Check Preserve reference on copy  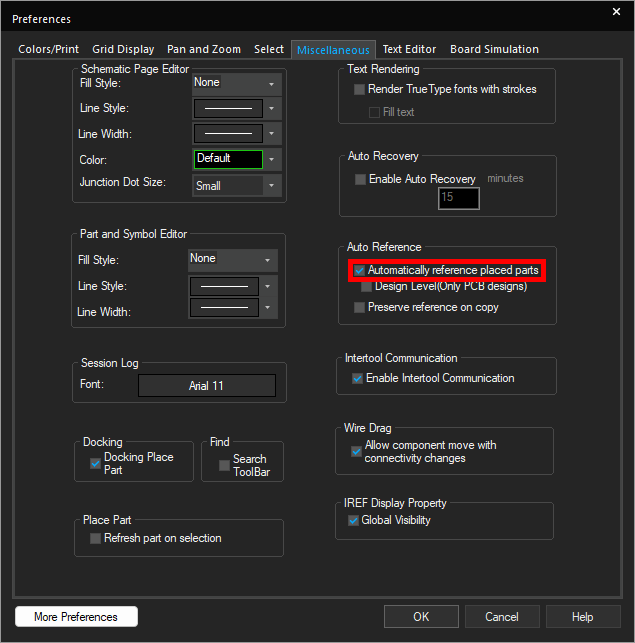click(360, 308)
